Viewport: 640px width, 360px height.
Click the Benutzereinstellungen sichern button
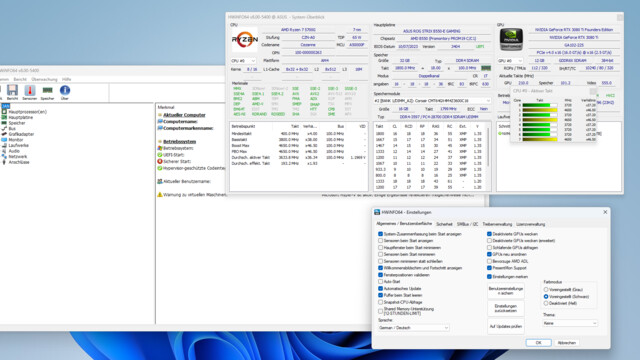[506, 291]
